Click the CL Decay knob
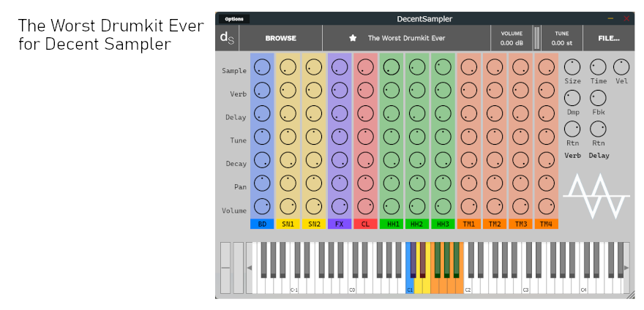644x310 pixels. (x=365, y=159)
